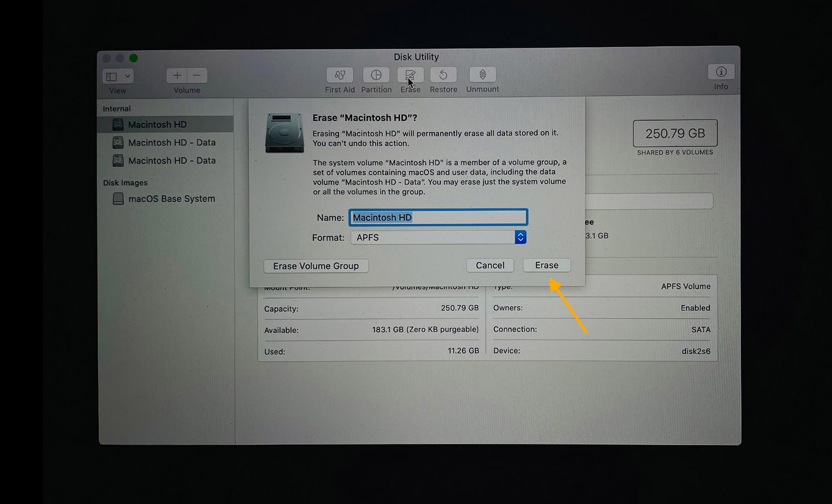
Task: Open the Info panel icon
Action: (721, 72)
